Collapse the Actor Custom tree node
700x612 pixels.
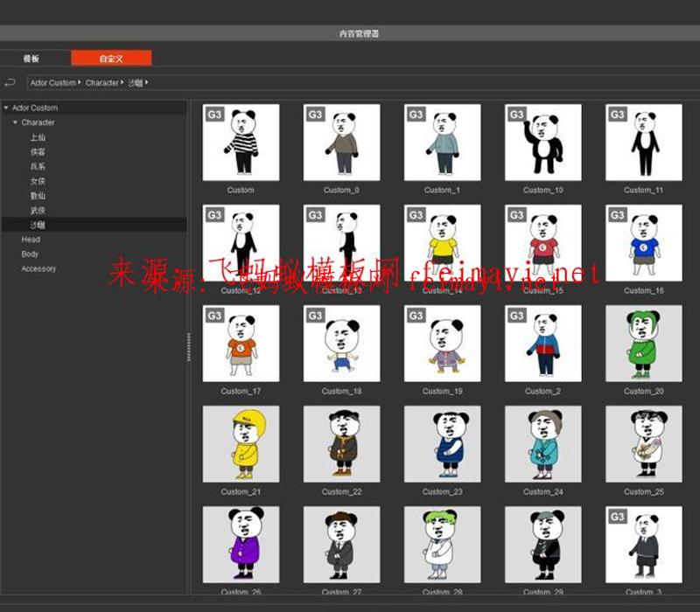[x=6, y=108]
